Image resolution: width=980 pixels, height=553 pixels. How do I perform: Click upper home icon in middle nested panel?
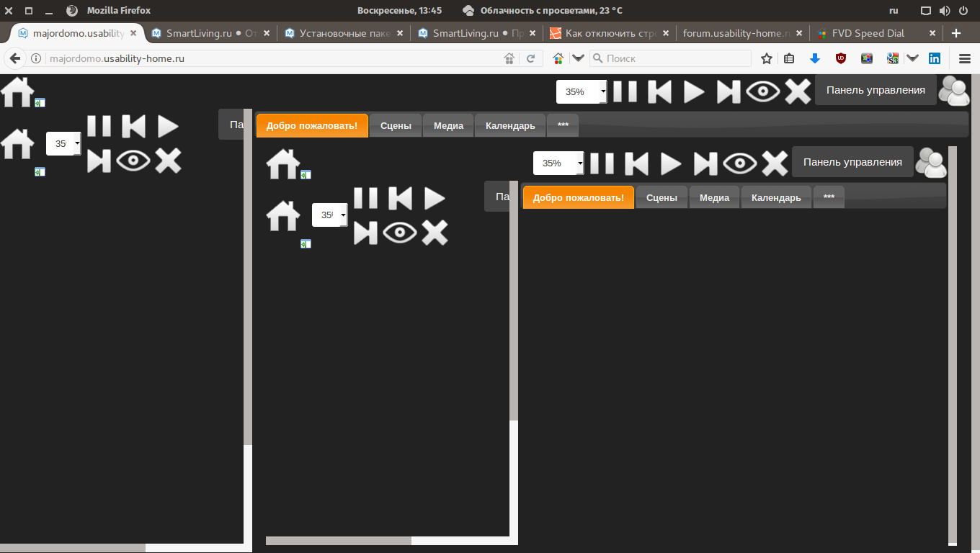pyautogui.click(x=283, y=163)
